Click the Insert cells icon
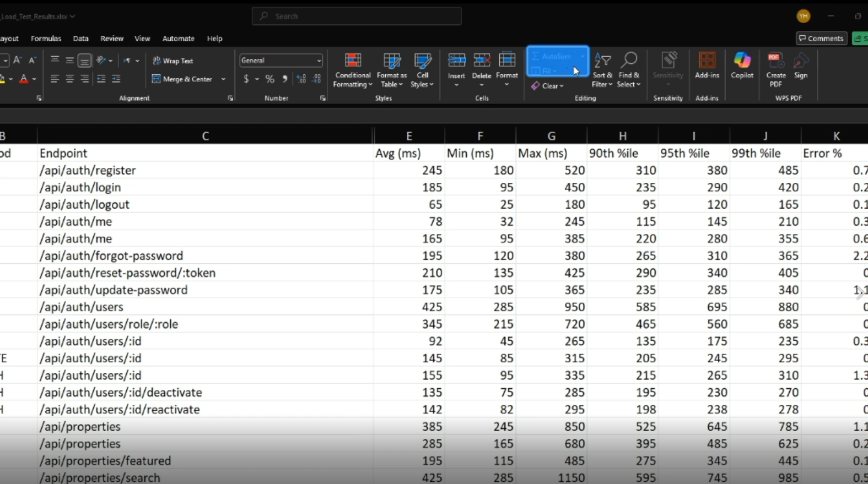Viewport: 868px width, 484px height. 456,60
